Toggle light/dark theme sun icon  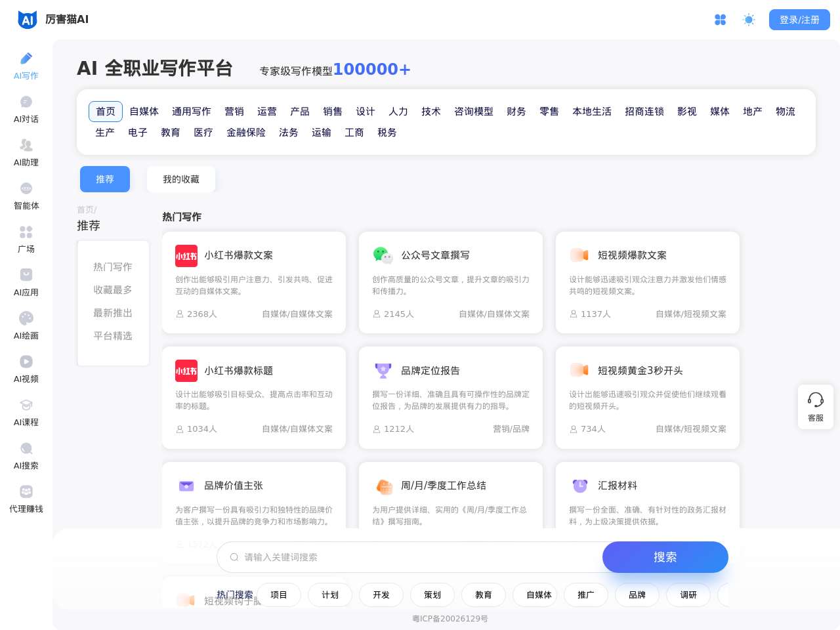click(749, 20)
